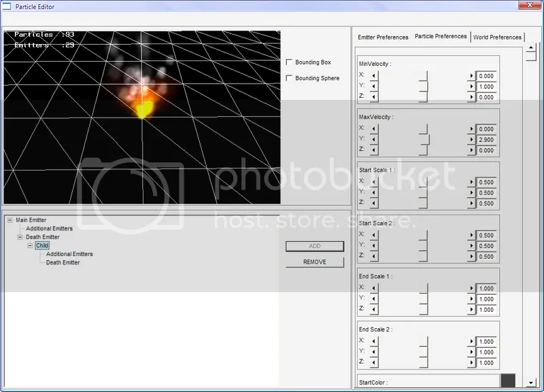Click the preferences panel scroll up arrow
Viewport: 544px width, 392px height.
(x=531, y=47)
